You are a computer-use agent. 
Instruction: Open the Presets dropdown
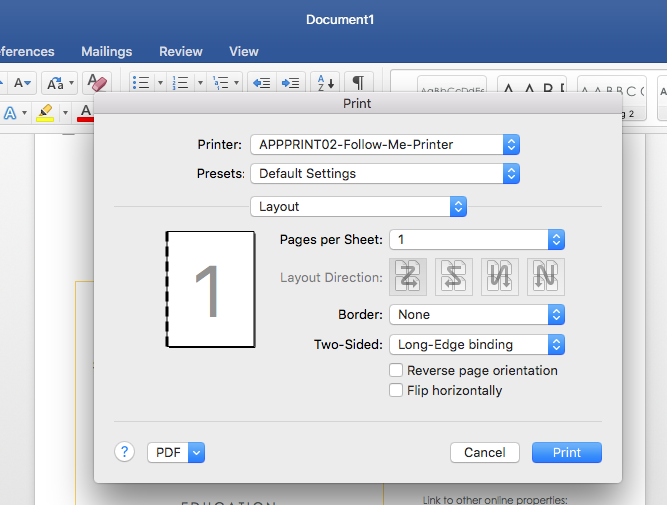[385, 174]
